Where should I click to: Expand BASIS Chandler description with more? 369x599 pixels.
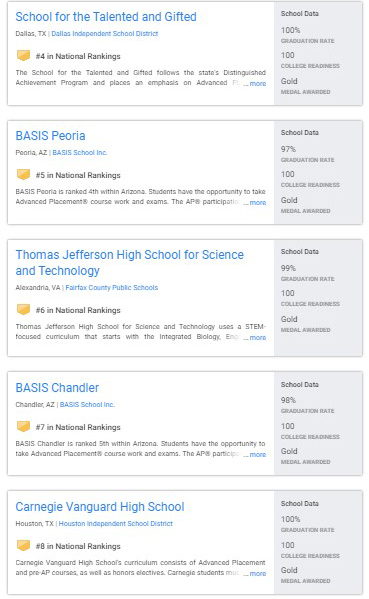click(257, 455)
